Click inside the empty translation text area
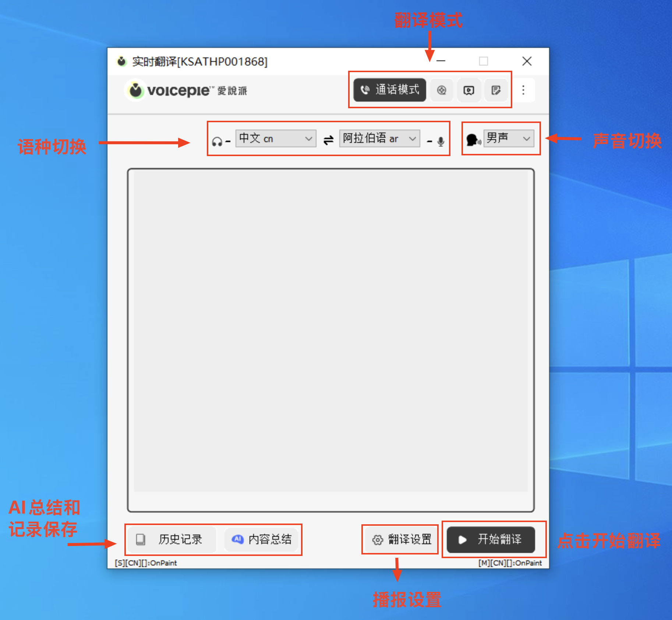The width and height of the screenshot is (672, 620). [330, 331]
